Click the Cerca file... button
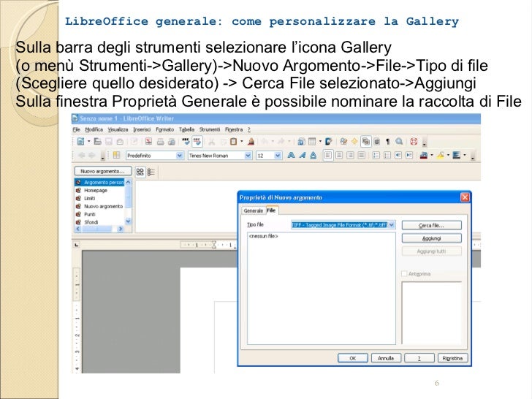The image size is (532, 399). (x=431, y=225)
